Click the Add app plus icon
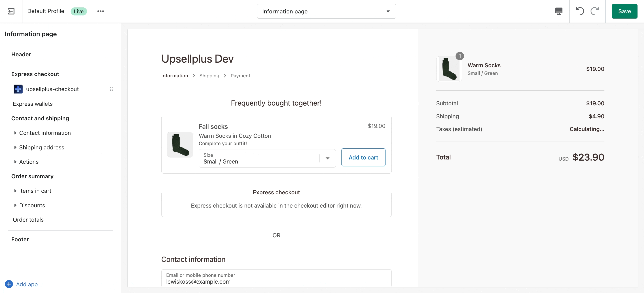 [x=9, y=284]
